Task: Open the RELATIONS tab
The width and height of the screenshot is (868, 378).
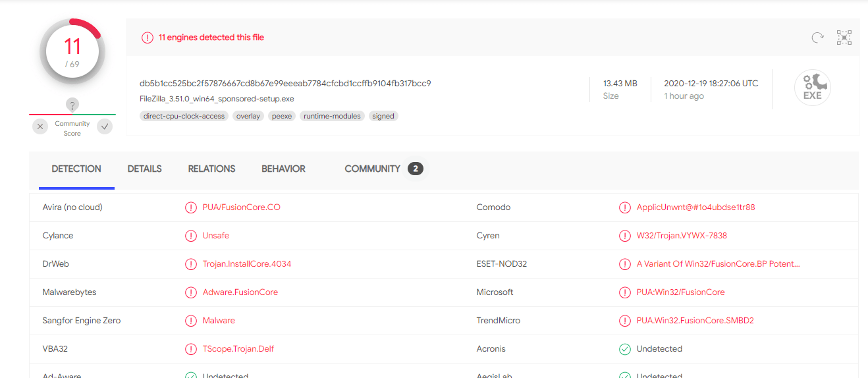Action: tap(211, 169)
